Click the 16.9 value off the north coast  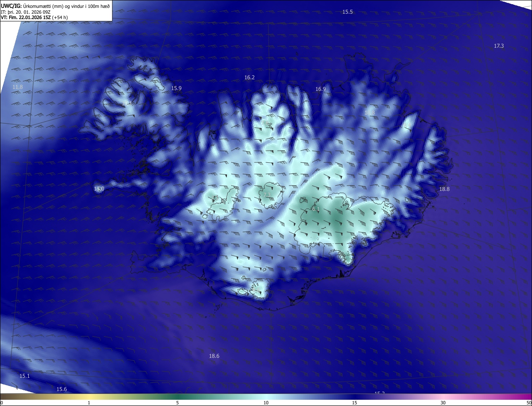320,89
